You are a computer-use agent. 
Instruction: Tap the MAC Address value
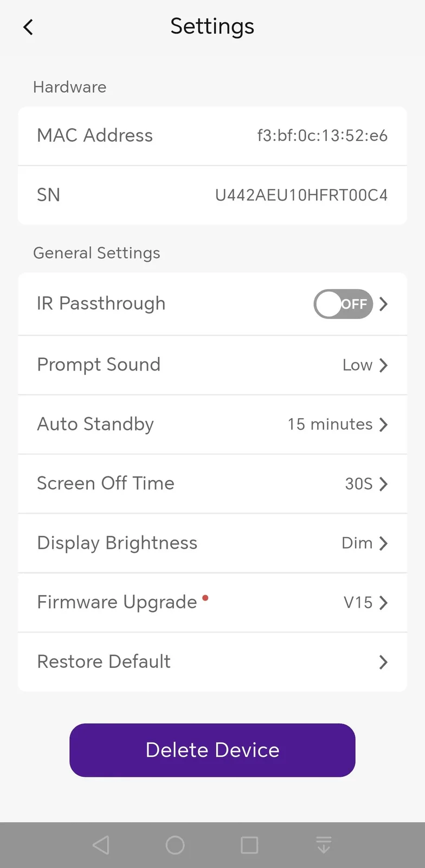click(322, 136)
